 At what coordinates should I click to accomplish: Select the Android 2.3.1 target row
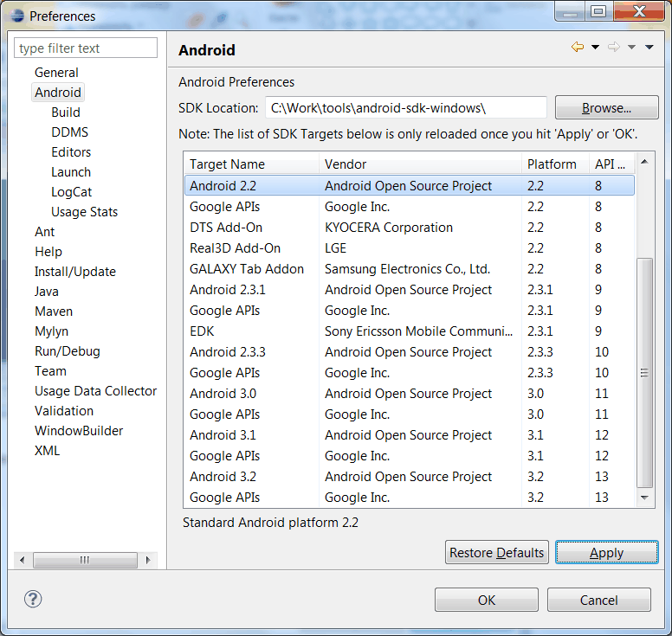[410, 290]
